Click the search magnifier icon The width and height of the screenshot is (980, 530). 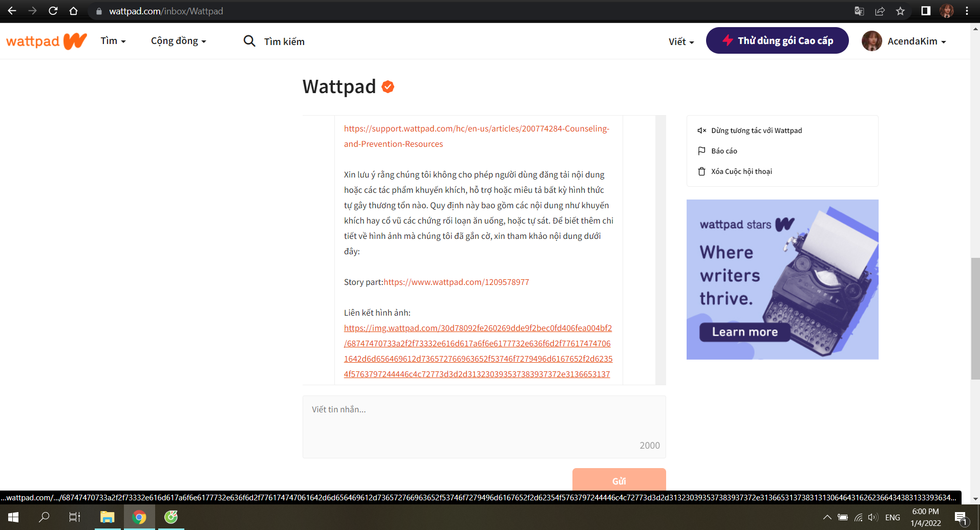pyautogui.click(x=249, y=41)
